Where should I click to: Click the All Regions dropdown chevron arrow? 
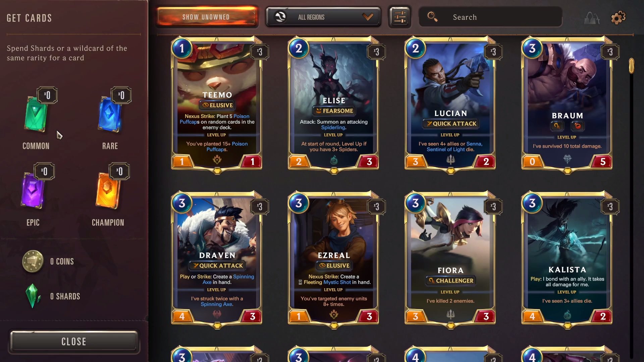click(x=368, y=17)
